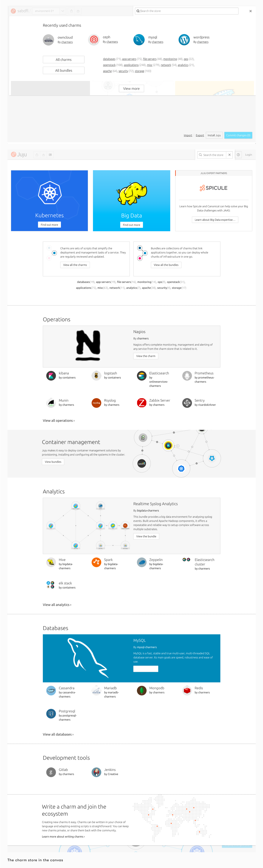Screen dimensions: 263x868
Task: Clear the search with the X beside Login
Action: point(230,155)
